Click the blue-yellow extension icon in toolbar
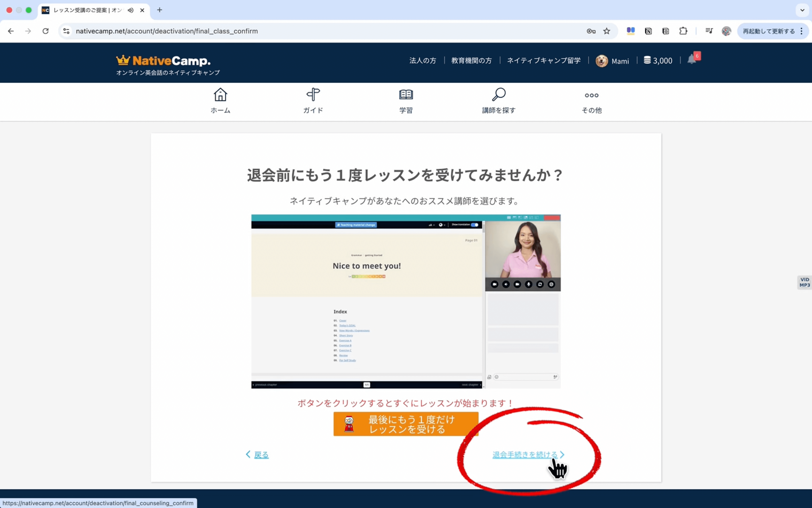Screen dimensions: 812x508 tap(631, 31)
